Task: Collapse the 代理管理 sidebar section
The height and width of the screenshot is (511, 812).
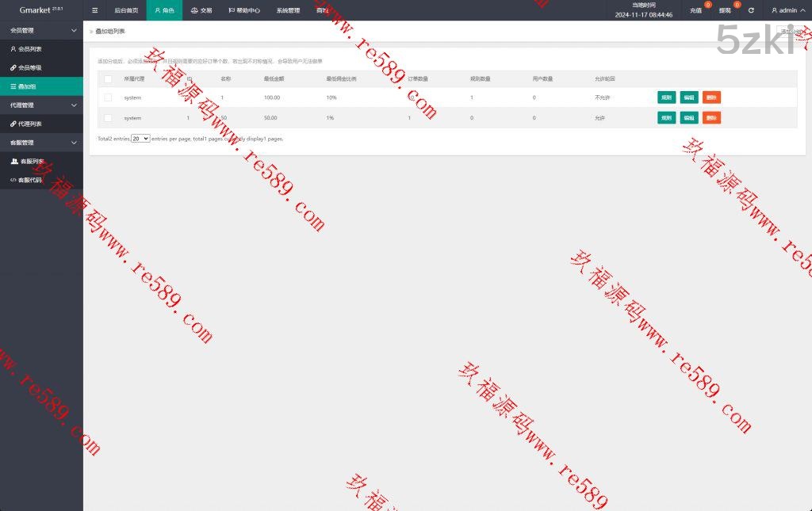Action: [41, 105]
